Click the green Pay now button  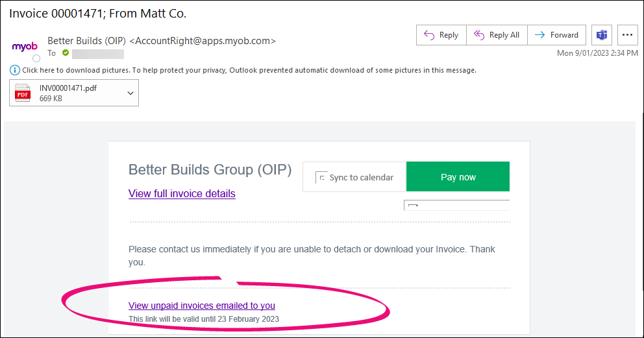pyautogui.click(x=458, y=177)
